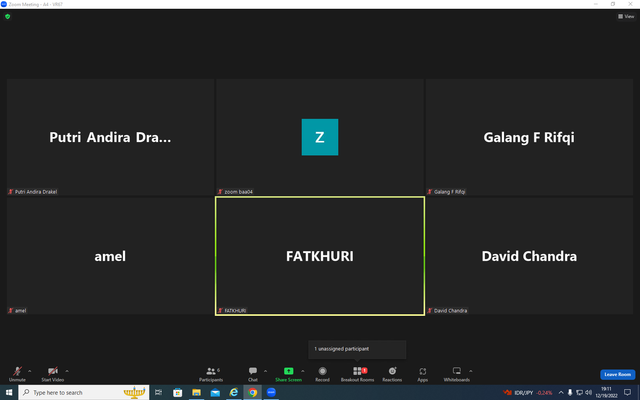Expand audio options arrow next to Unmute
640x400 pixels.
pyautogui.click(x=29, y=371)
